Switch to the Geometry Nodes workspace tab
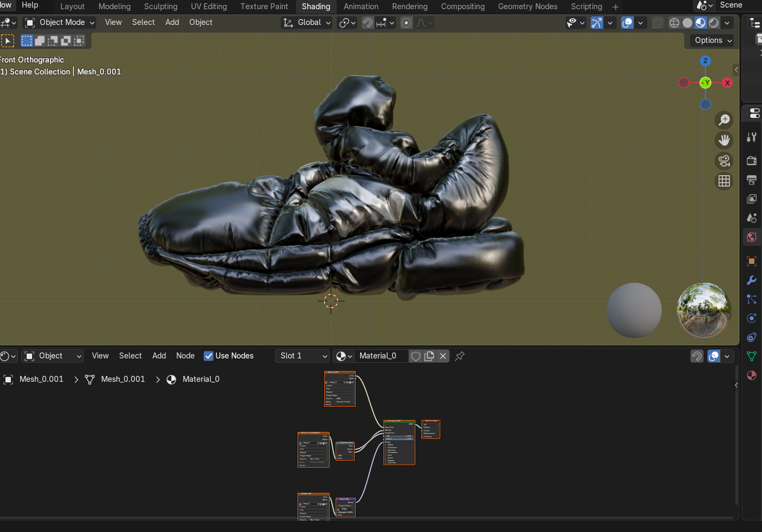 pyautogui.click(x=528, y=7)
